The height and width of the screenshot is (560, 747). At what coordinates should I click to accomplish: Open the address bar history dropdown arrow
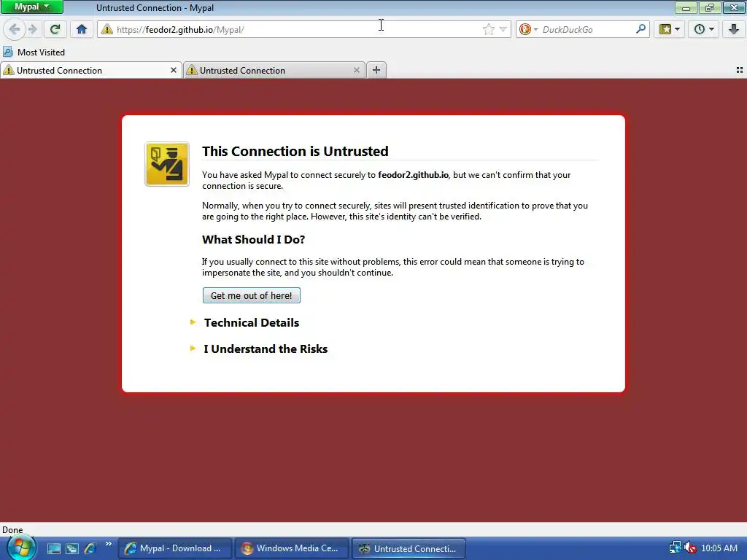click(503, 29)
